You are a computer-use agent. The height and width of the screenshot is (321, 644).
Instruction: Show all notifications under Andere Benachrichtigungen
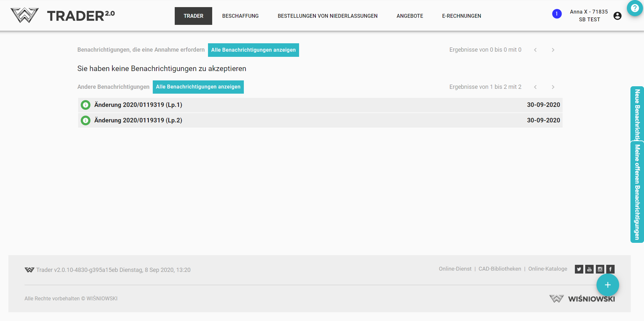[198, 87]
